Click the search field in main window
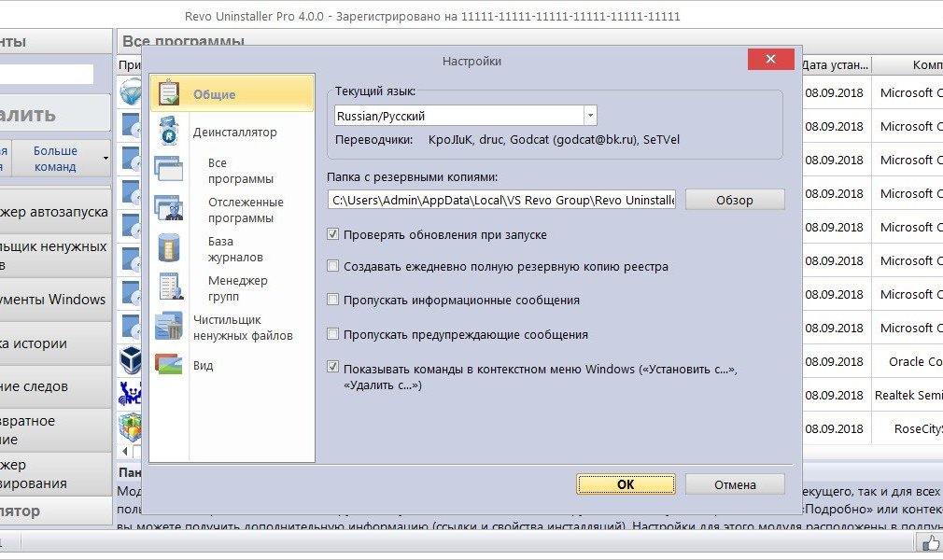The image size is (943, 560). point(47,74)
